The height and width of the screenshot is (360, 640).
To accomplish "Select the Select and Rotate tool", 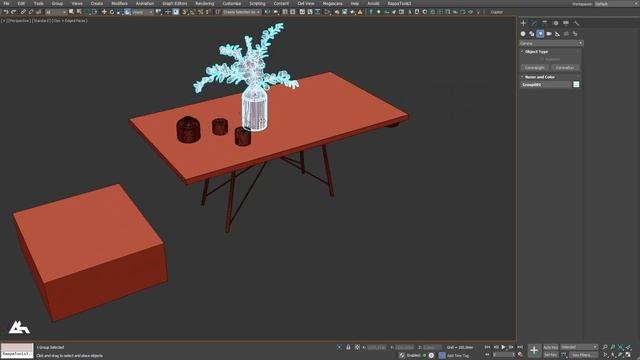I will (x=111, y=12).
